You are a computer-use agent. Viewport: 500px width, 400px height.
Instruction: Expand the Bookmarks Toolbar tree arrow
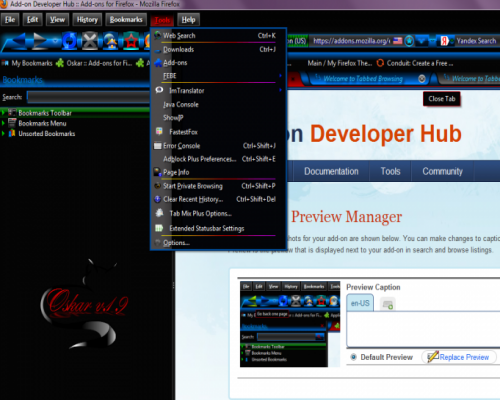click(3, 113)
